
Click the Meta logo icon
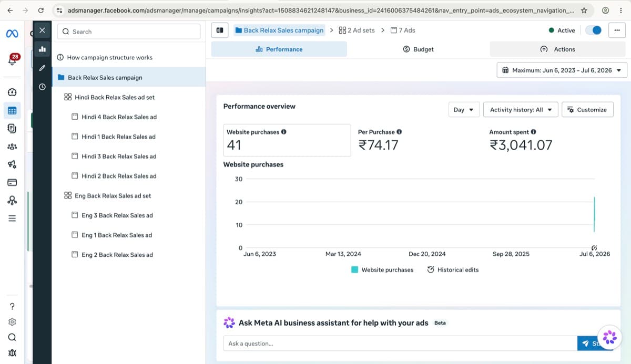click(12, 34)
